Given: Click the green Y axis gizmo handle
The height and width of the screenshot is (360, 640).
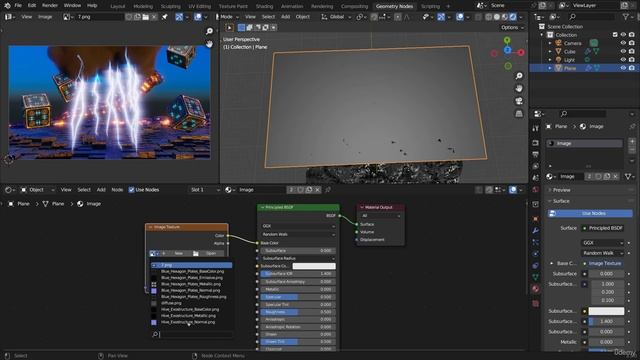Looking at the screenshot, I should 507,40.
